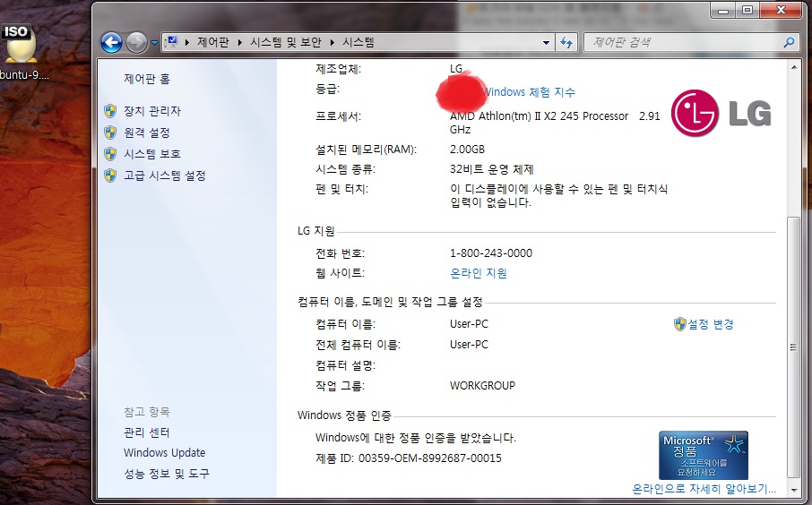Viewport: 812px width, 505px height.
Task: Expand arrow after 시스템 및 보안 breadcrumb
Action: (333, 42)
